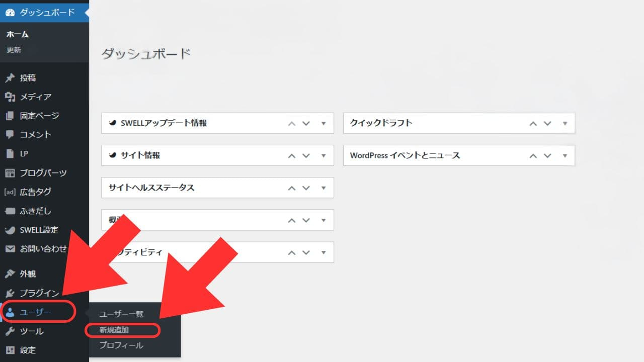
Task: Click the settings icon beside 設定
Action: pos(10,350)
